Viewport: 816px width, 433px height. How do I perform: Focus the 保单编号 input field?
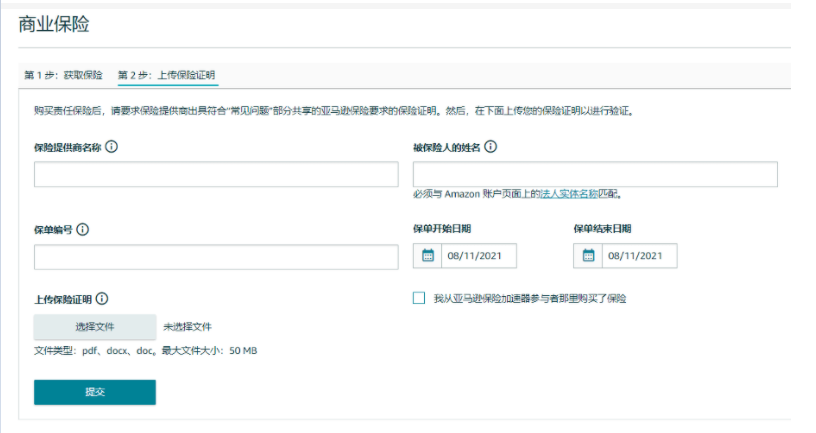pyautogui.click(x=216, y=257)
